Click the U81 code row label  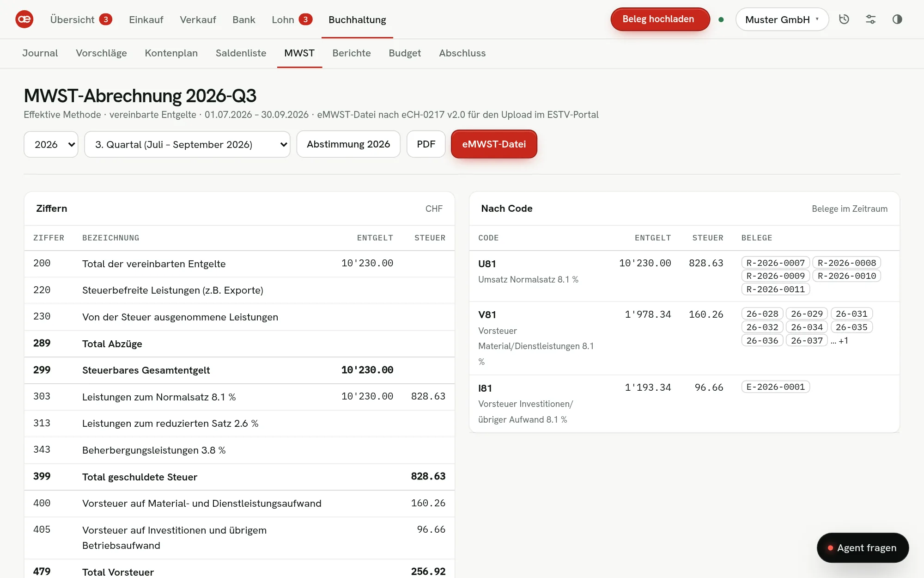click(487, 264)
